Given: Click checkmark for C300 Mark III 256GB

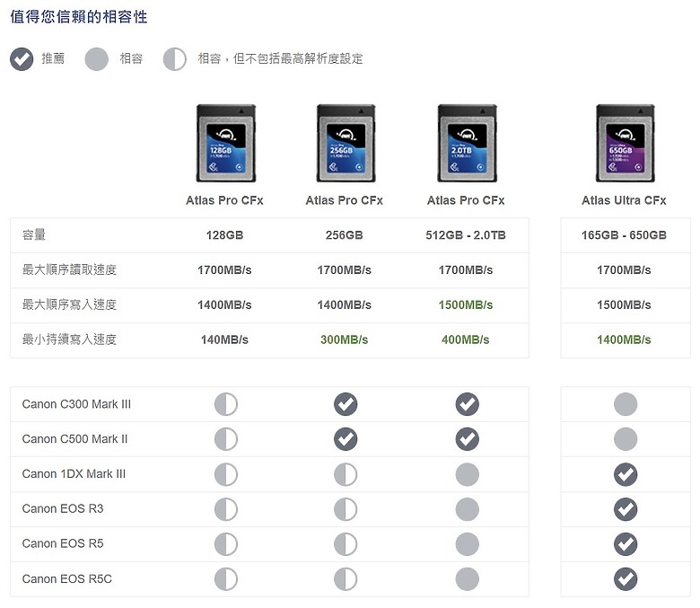Looking at the screenshot, I should pyautogui.click(x=346, y=404).
